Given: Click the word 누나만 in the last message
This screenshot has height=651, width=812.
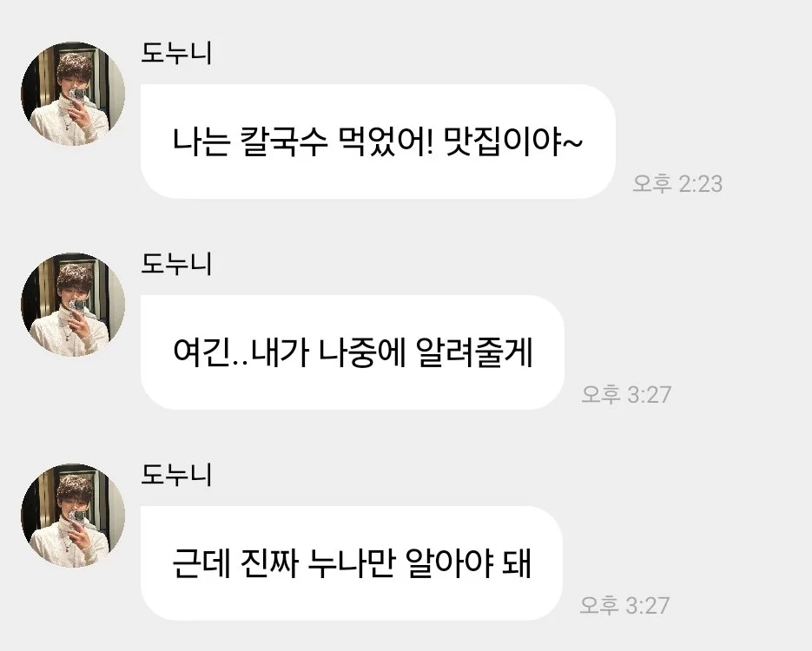Looking at the screenshot, I should [350, 563].
